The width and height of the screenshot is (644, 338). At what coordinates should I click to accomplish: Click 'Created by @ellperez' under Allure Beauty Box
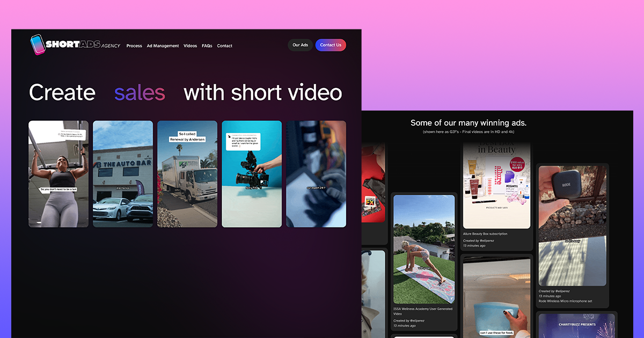[x=478, y=241]
